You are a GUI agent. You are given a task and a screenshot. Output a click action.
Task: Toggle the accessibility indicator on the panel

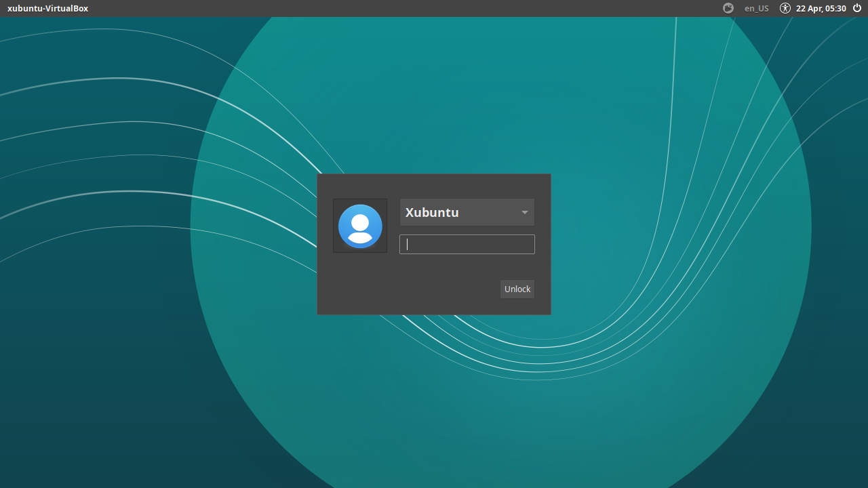(x=785, y=8)
